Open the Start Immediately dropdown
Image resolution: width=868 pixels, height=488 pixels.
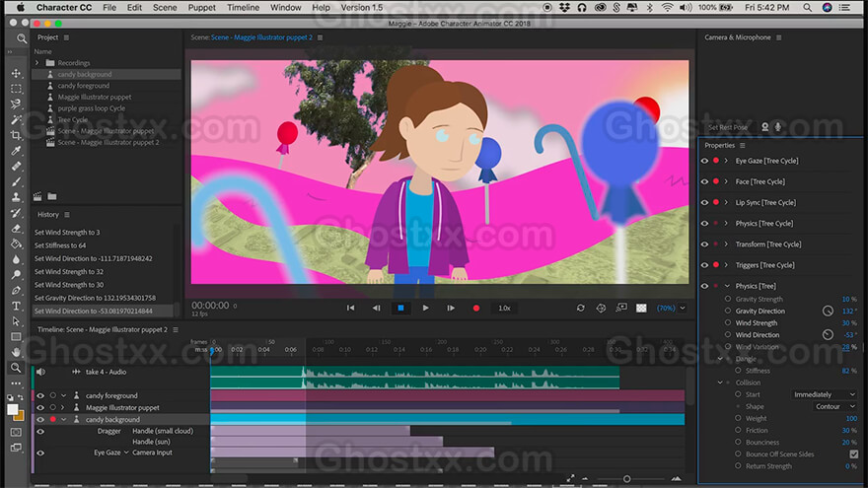point(825,394)
